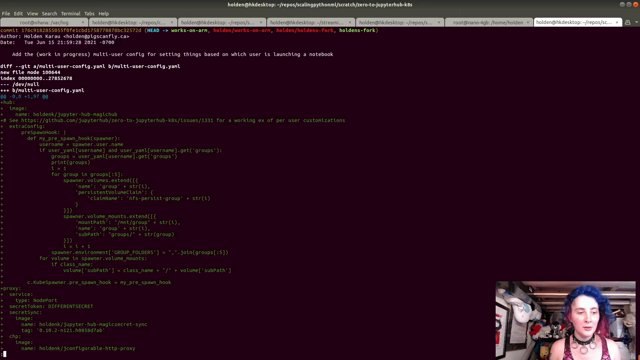Open the Tabs menu
The height and width of the screenshot is (360, 640).
click(x=89, y=13)
